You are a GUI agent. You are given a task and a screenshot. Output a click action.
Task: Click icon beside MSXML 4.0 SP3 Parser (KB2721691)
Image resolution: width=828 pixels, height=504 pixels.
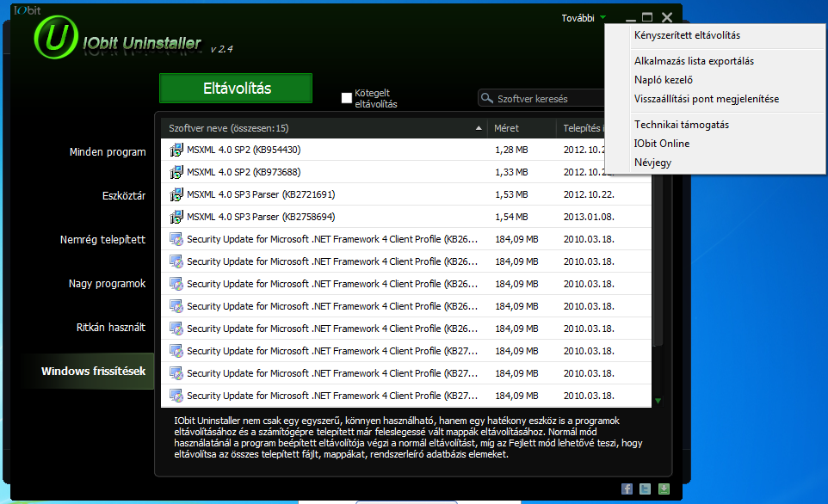click(x=176, y=194)
